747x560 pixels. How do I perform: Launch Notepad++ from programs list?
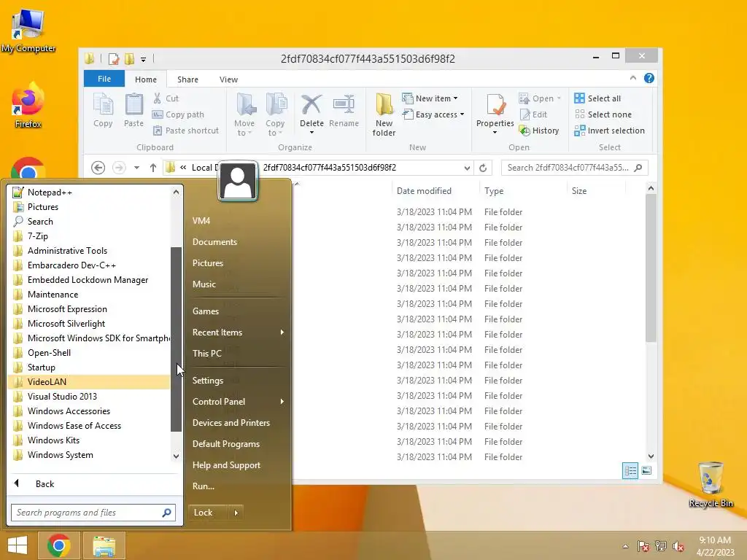(89, 192)
